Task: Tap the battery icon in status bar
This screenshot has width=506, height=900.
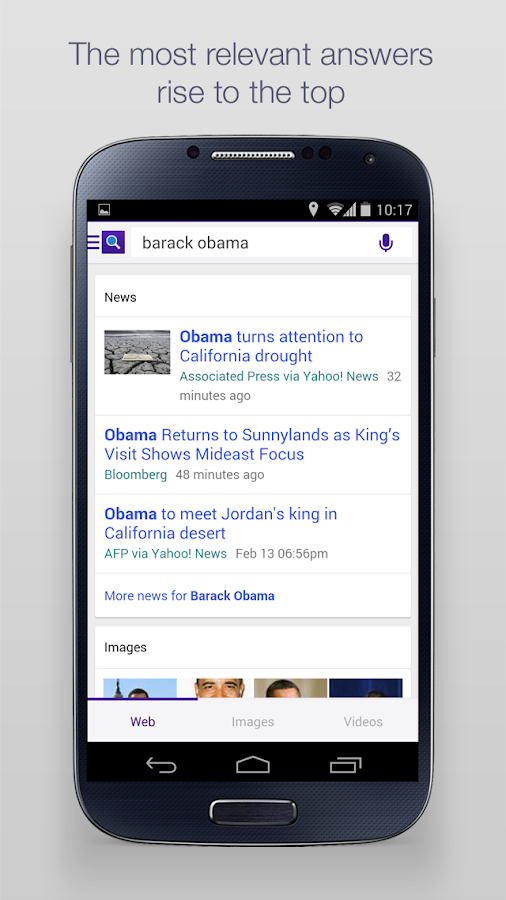Action: tap(365, 210)
